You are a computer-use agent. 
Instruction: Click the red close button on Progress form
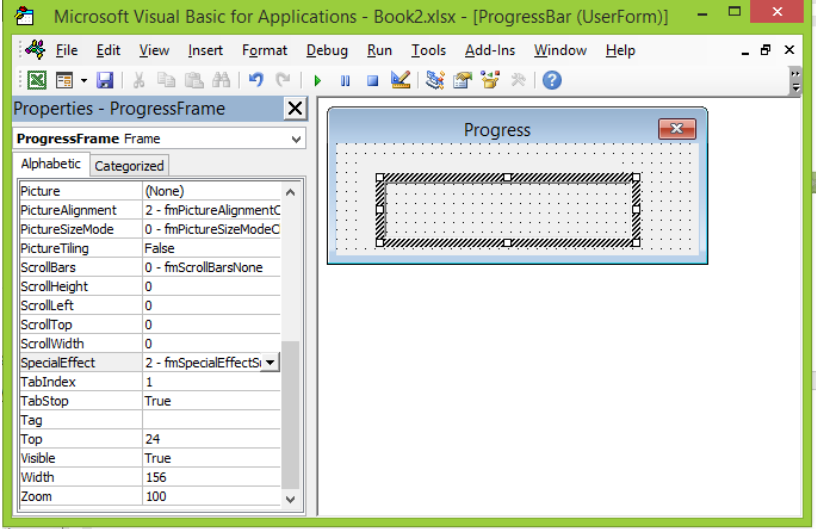[677, 129]
